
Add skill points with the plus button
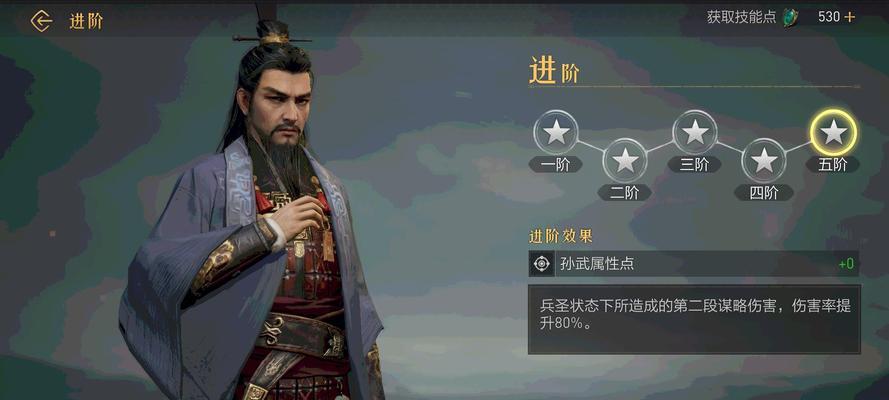click(x=849, y=17)
